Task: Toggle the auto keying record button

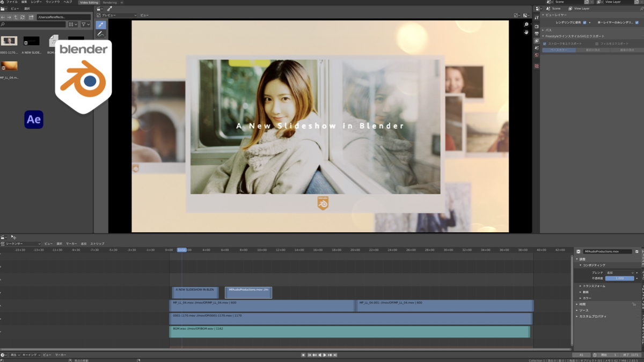Action: pyautogui.click(x=303, y=355)
